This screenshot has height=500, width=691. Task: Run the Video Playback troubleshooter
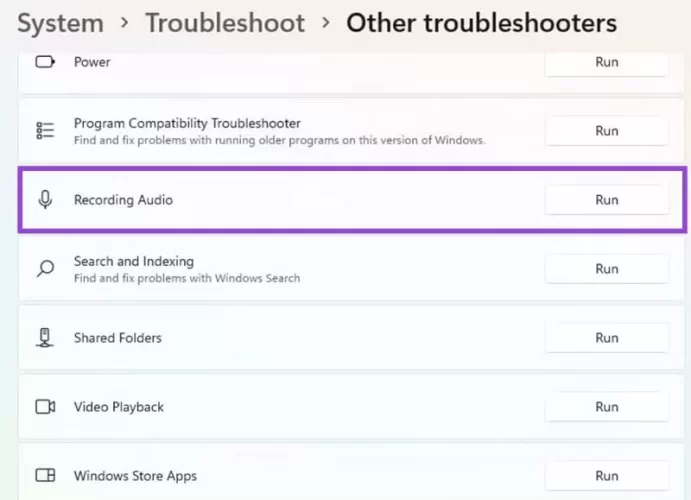pyautogui.click(x=606, y=407)
